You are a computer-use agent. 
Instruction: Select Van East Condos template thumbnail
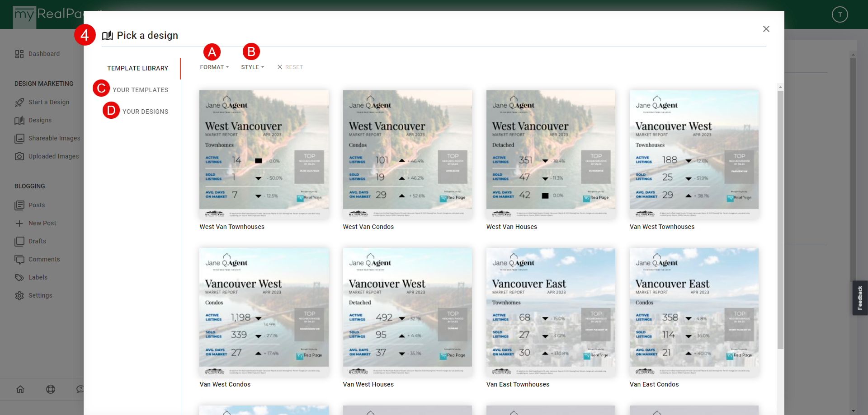point(694,312)
